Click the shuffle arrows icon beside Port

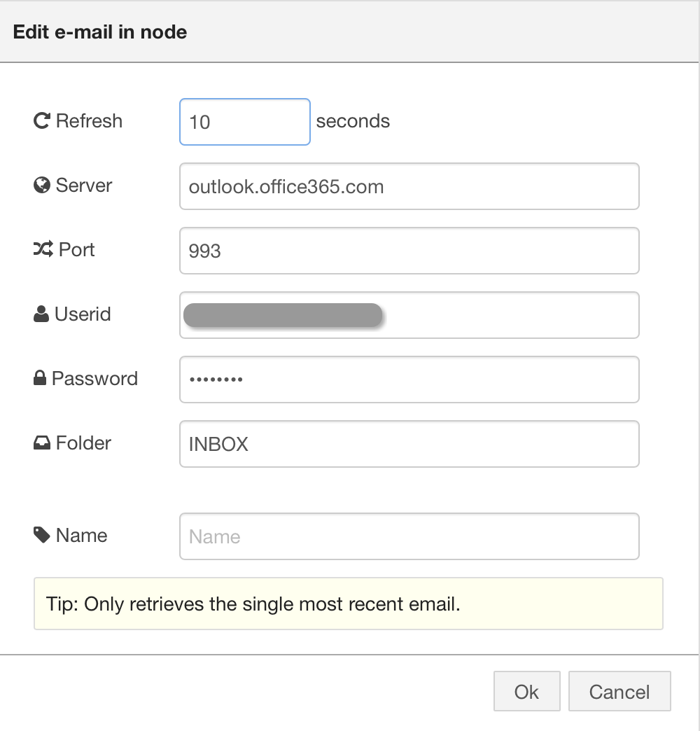pos(43,250)
